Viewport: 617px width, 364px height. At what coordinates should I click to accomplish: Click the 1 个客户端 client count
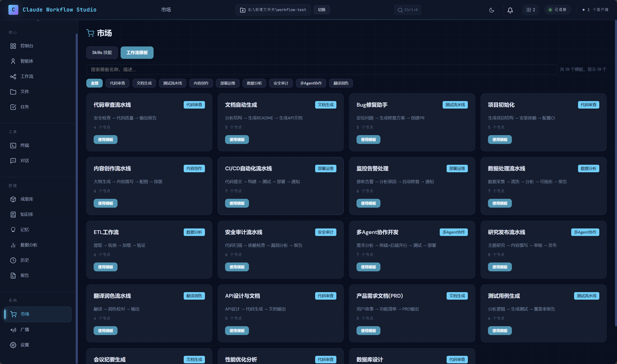coord(595,10)
